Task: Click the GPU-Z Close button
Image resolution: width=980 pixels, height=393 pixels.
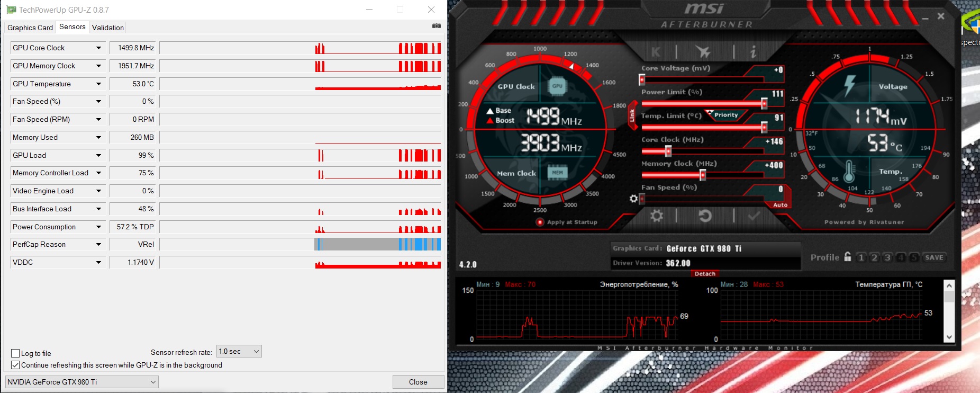Action: (x=418, y=382)
